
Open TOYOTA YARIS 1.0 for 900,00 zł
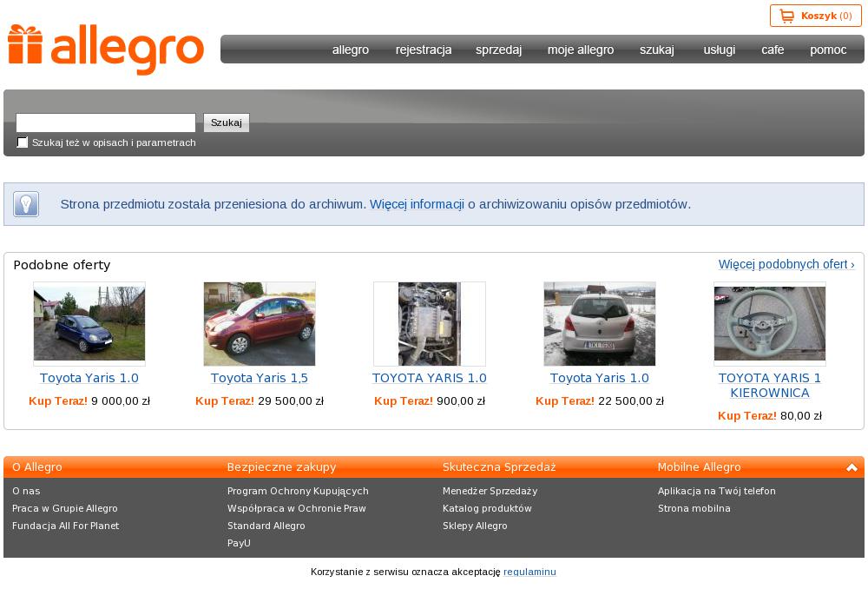pyautogui.click(x=430, y=378)
